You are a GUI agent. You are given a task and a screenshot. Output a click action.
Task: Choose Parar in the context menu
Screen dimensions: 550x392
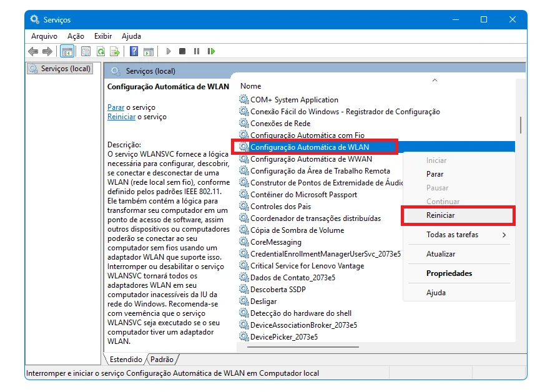435,174
